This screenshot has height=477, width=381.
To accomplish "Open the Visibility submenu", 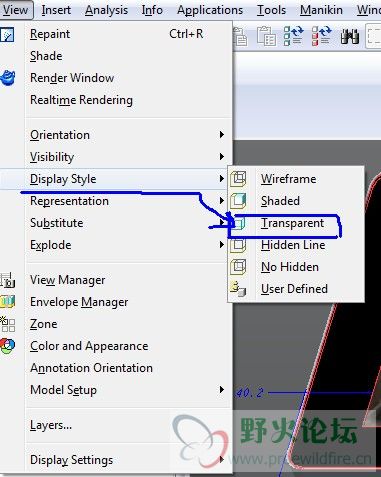I will click(x=116, y=157).
